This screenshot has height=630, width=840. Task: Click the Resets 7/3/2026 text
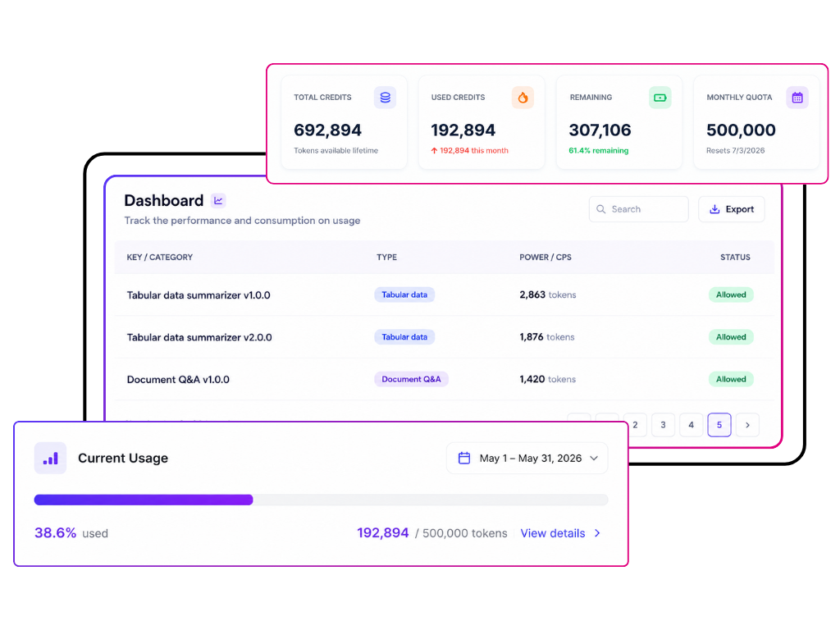pyautogui.click(x=735, y=151)
